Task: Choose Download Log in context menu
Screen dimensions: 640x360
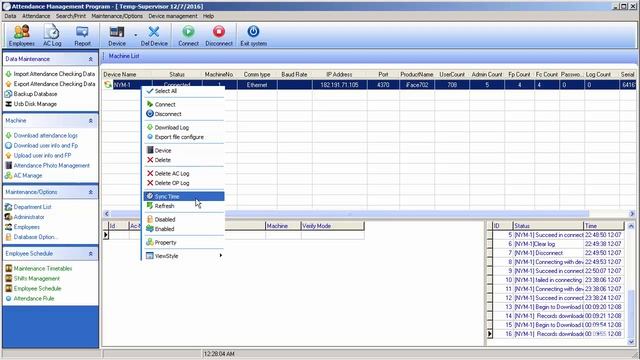Action: pos(184,127)
